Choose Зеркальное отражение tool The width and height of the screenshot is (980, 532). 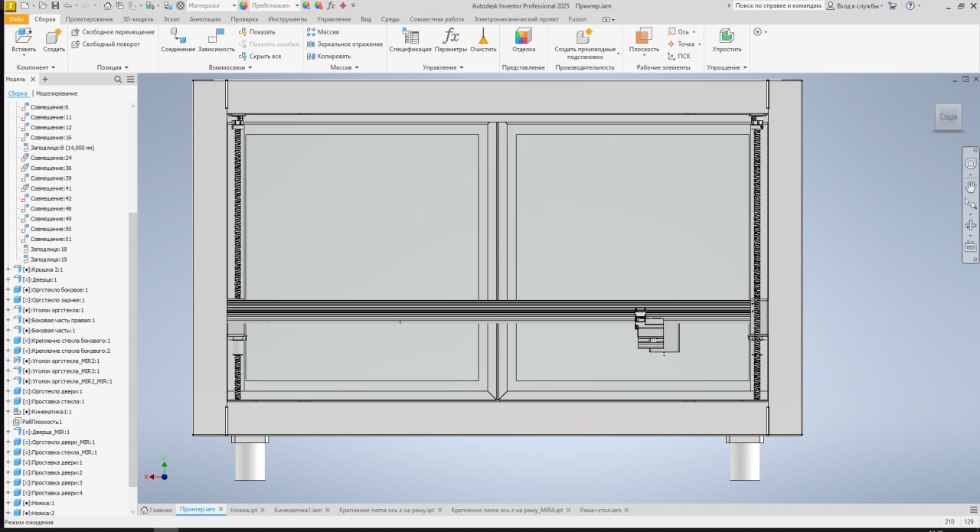[345, 44]
